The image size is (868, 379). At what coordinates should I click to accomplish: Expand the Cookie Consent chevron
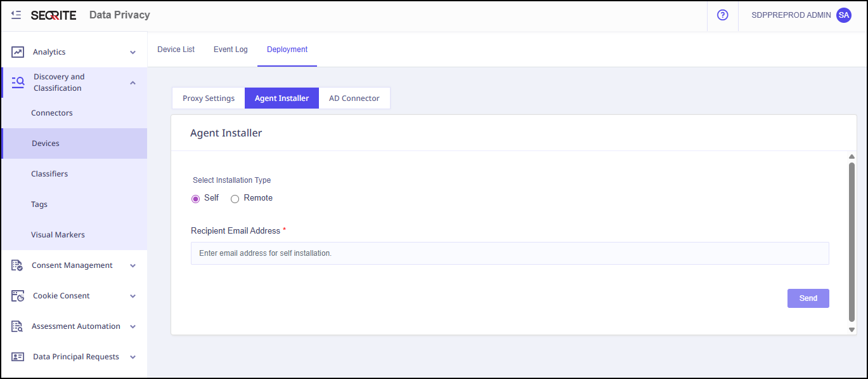coord(133,296)
